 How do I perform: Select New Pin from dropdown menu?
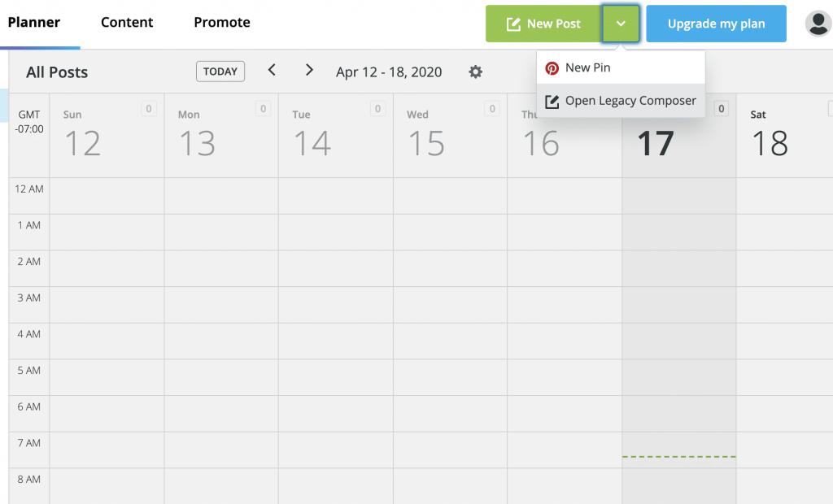621,67
